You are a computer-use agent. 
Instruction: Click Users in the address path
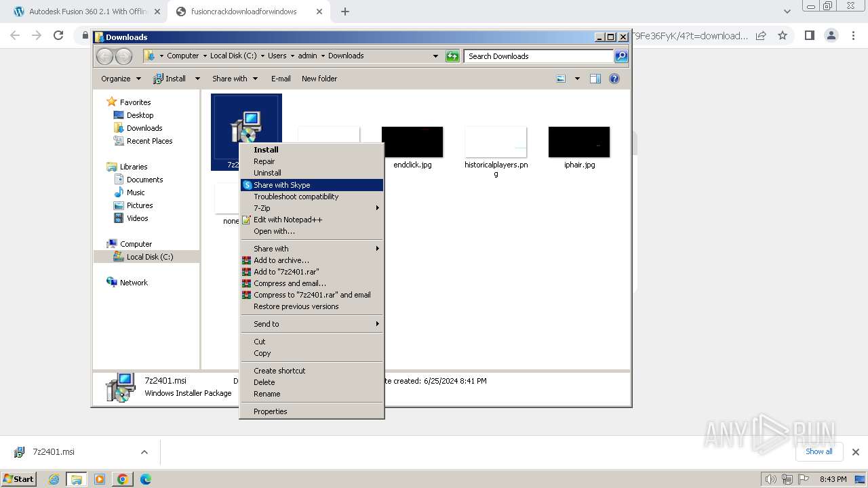point(277,56)
